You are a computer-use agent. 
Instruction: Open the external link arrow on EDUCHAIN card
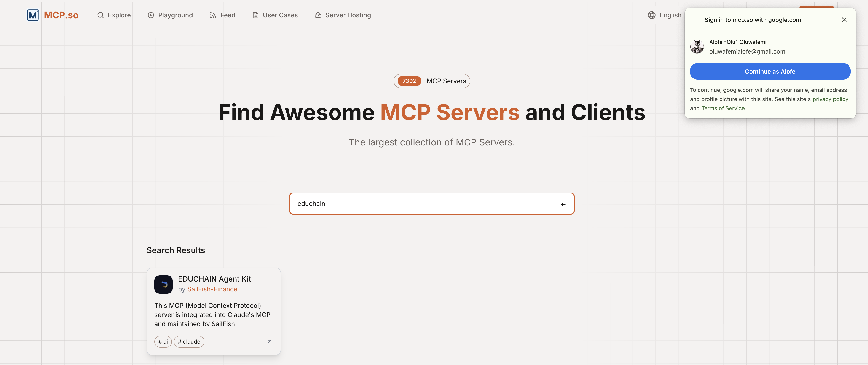click(269, 341)
